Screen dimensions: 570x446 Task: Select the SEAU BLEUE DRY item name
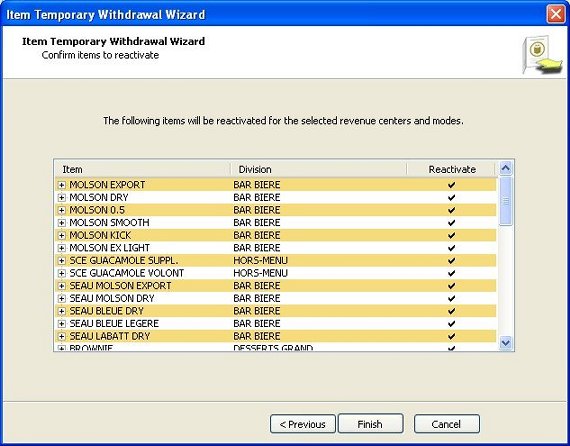coord(107,311)
